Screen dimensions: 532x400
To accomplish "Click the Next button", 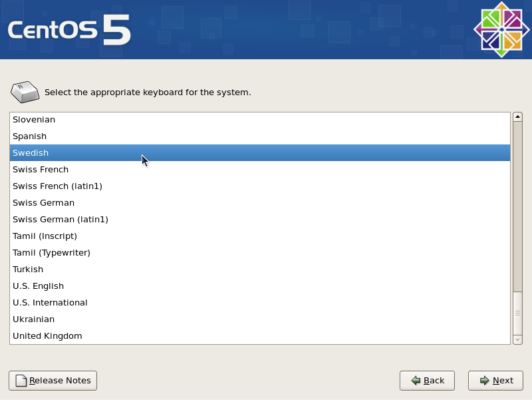I will (x=495, y=381).
